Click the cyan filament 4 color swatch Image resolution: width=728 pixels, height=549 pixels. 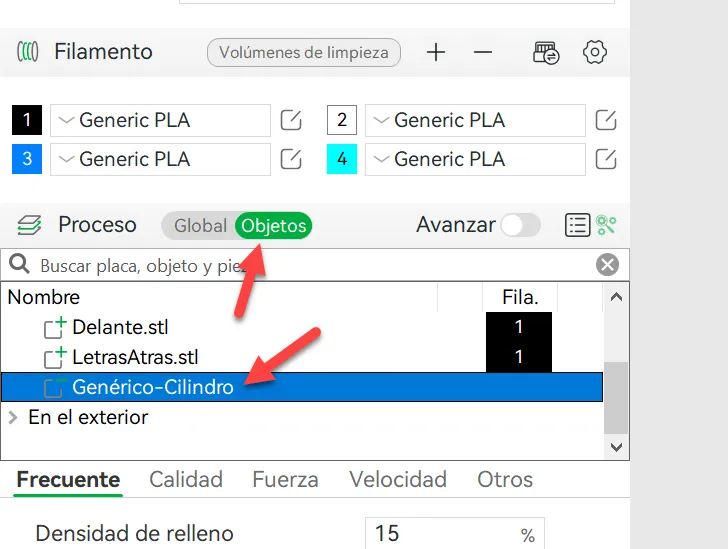click(x=342, y=159)
